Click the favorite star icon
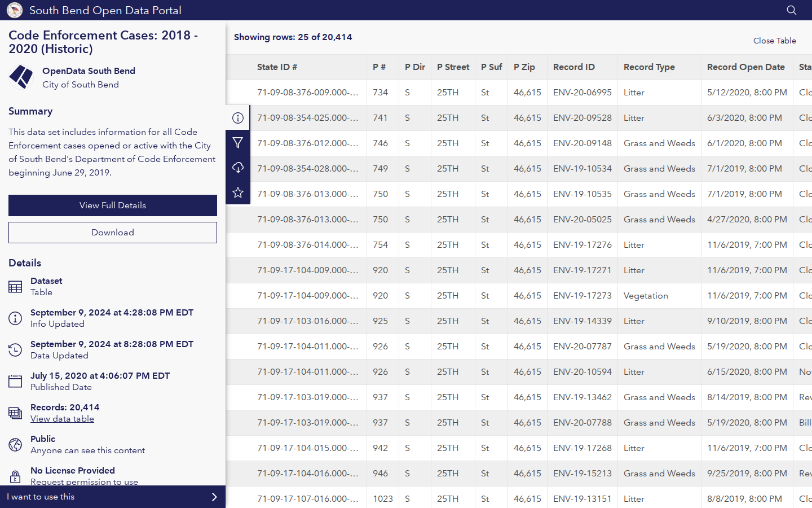The image size is (812, 508). [238, 192]
